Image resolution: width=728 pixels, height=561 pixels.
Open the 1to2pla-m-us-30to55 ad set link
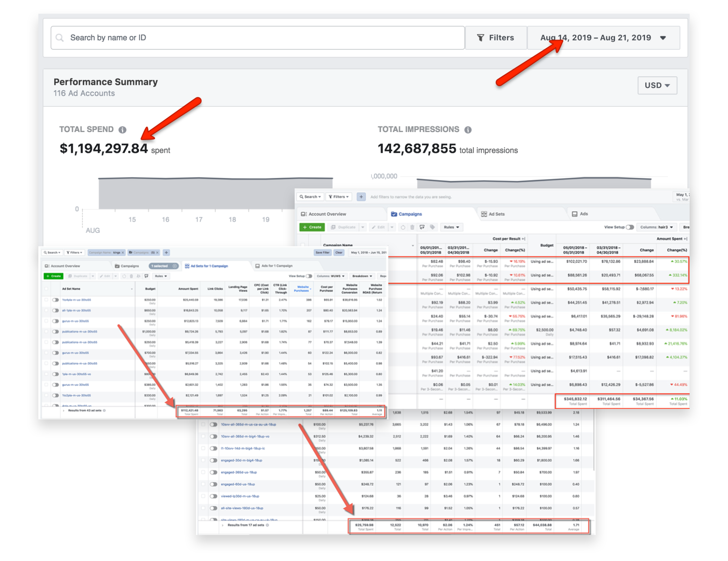point(76,395)
